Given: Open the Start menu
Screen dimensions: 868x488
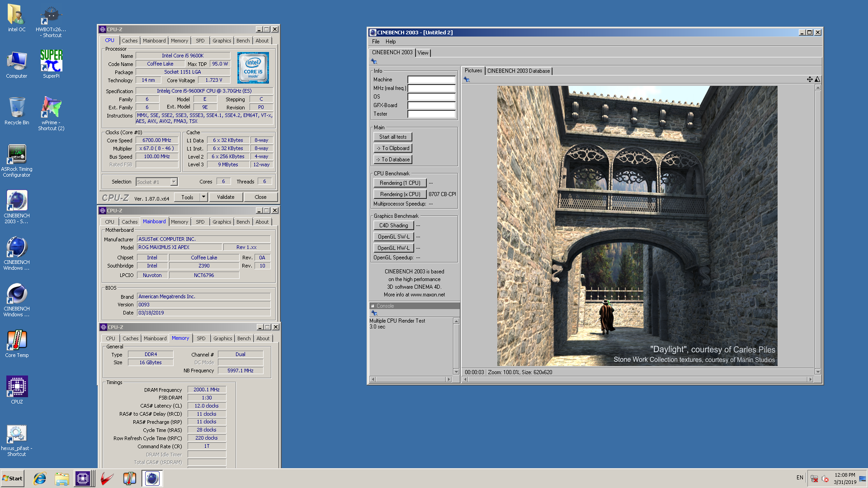Looking at the screenshot, I should point(12,479).
